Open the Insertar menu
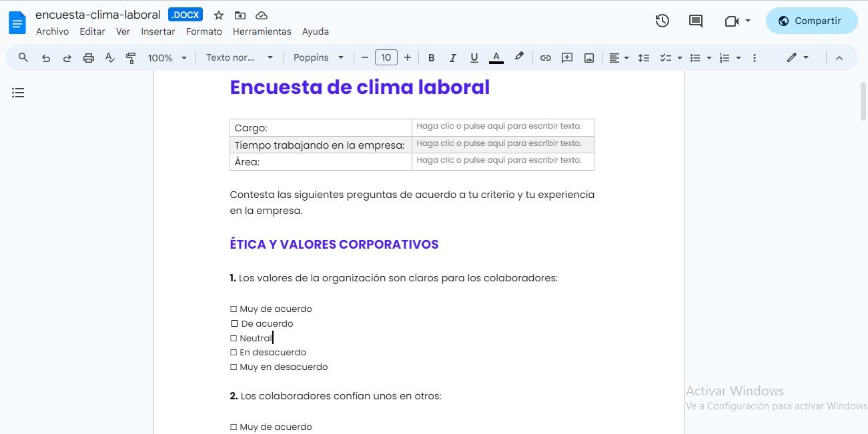The image size is (868, 434). 158,31
